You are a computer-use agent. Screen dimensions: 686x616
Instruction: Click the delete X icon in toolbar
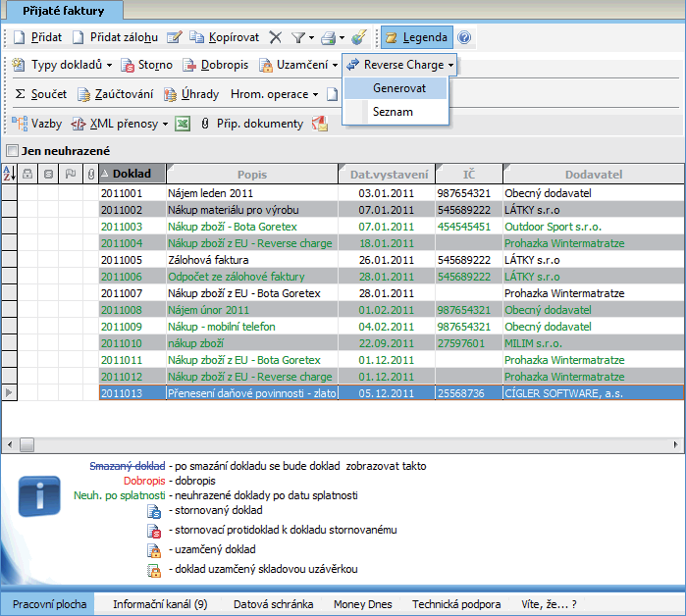coord(276,38)
